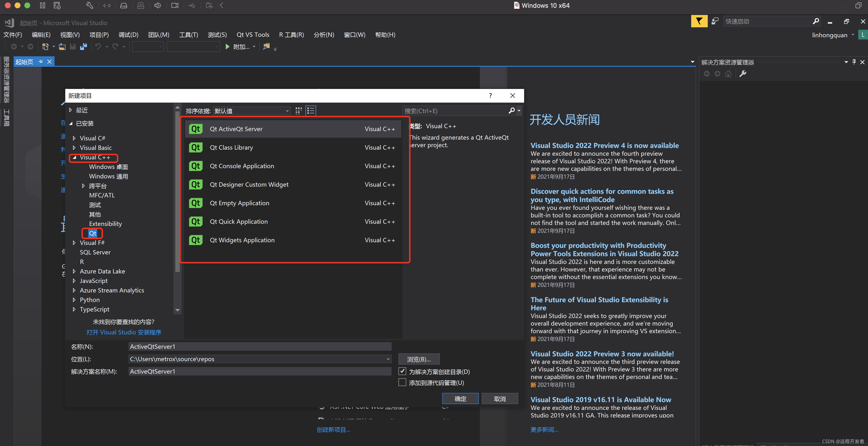The image size is (868, 446).
Task: Select the SQL Server tree item
Action: (95, 252)
